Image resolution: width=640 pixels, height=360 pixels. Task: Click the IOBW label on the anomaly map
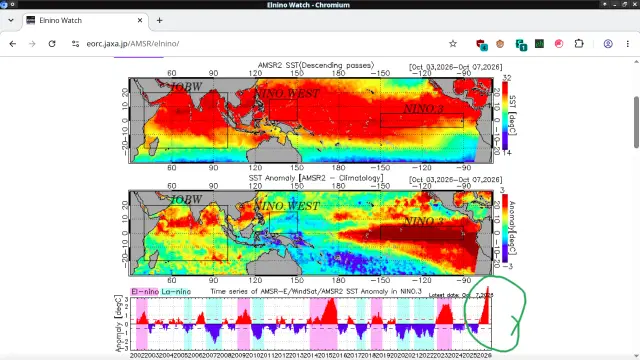tap(186, 199)
